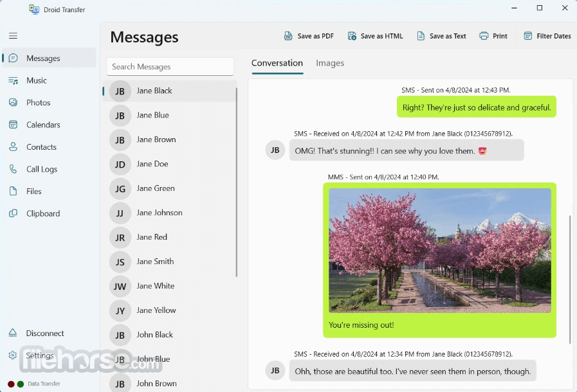
Task: Select the Jane Blue conversation
Action: pyautogui.click(x=170, y=116)
